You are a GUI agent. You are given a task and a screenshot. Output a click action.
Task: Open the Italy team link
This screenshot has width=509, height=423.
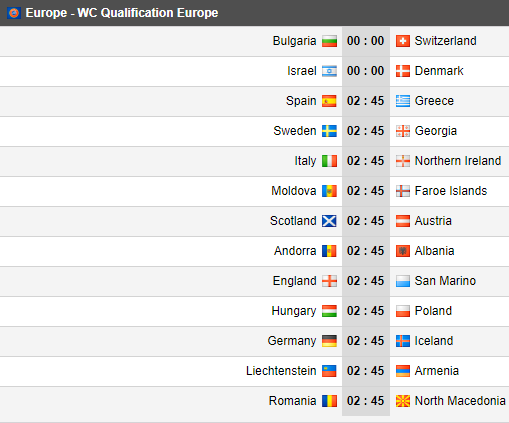click(305, 161)
